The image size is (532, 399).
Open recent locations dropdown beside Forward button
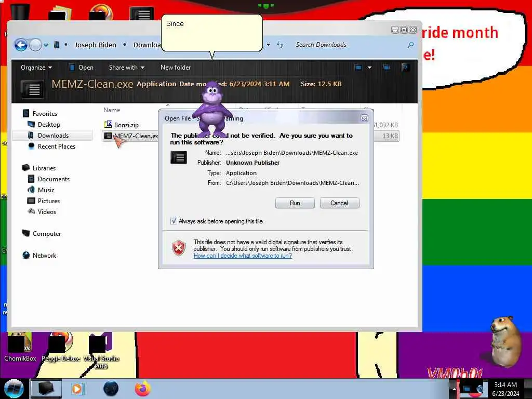[x=46, y=45]
